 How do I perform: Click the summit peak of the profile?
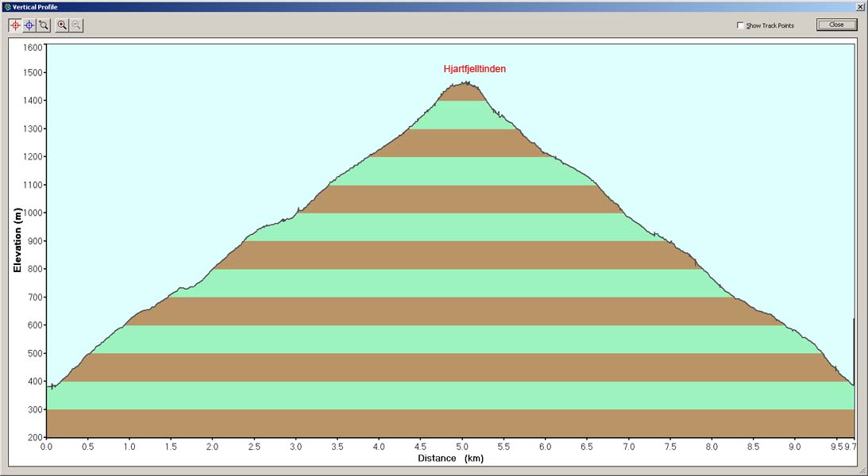click(467, 83)
